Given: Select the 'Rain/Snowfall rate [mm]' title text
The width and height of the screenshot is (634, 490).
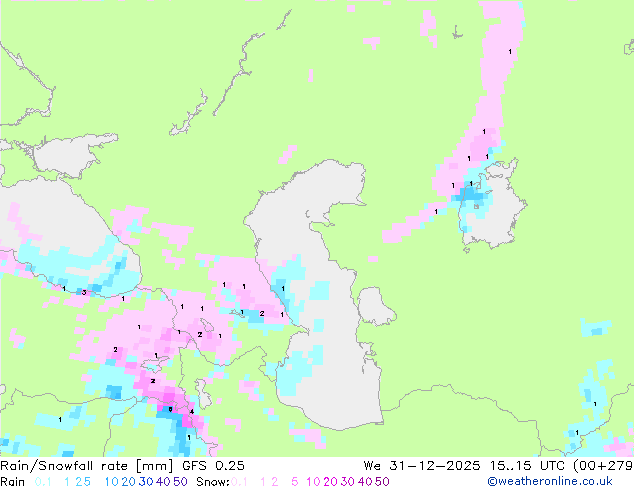Looking at the screenshot, I should (x=87, y=466).
